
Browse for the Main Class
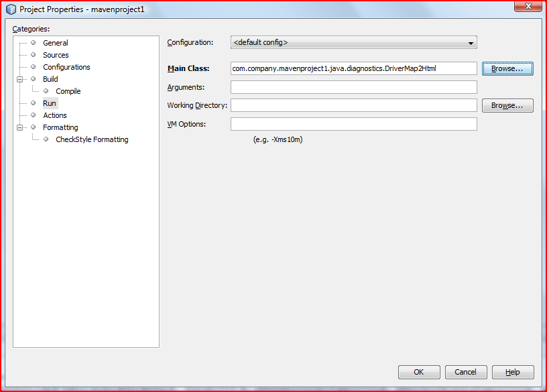coord(507,68)
